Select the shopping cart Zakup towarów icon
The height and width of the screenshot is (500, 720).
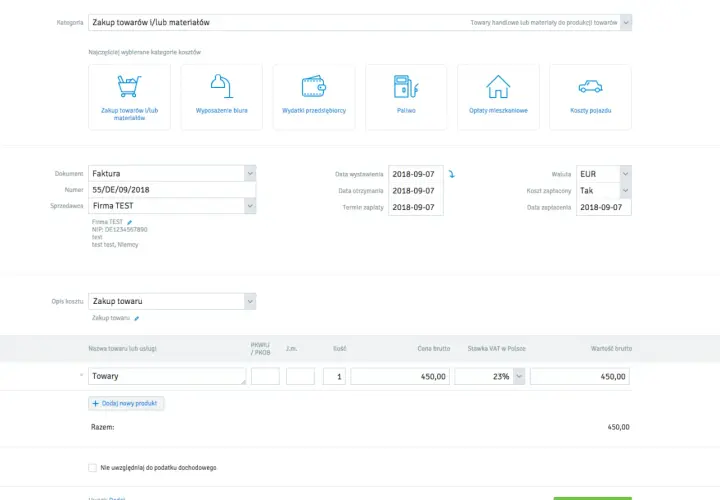tap(129, 86)
